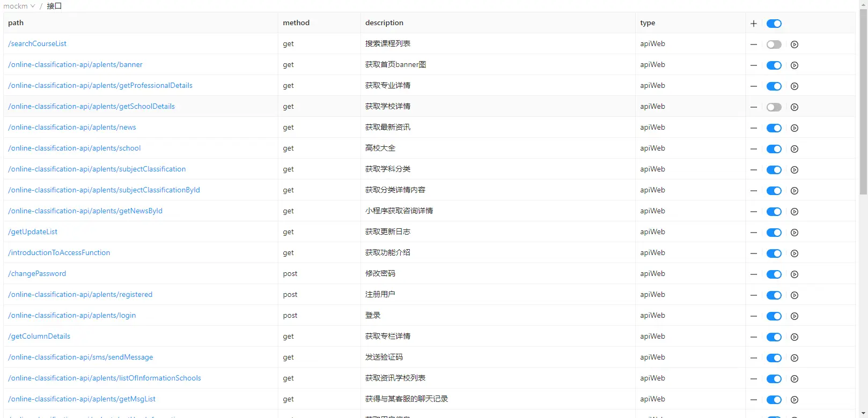Run the login API with its play icon
The image size is (868, 418).
[x=795, y=316]
